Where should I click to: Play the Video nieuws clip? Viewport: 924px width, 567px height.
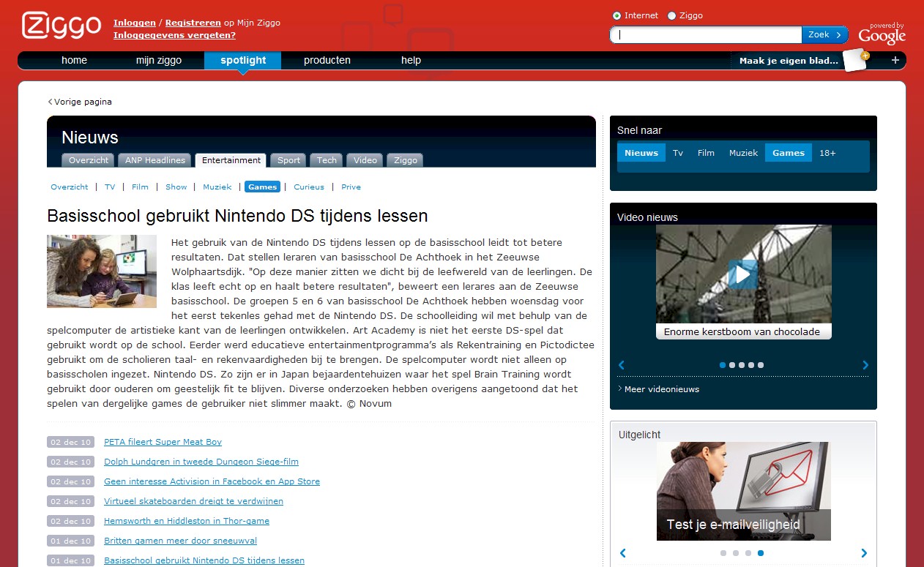pos(743,274)
